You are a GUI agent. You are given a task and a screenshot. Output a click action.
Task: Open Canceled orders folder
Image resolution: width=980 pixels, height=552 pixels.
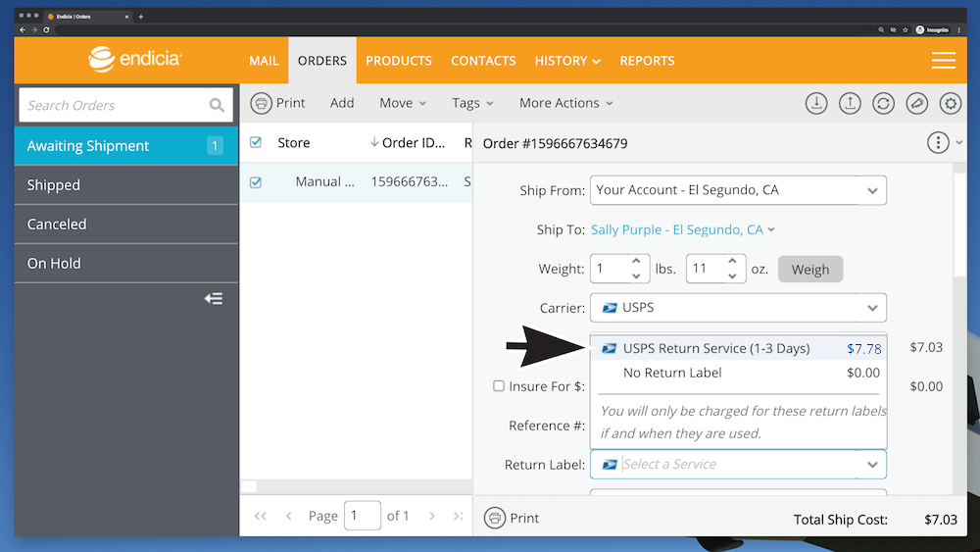[126, 224]
